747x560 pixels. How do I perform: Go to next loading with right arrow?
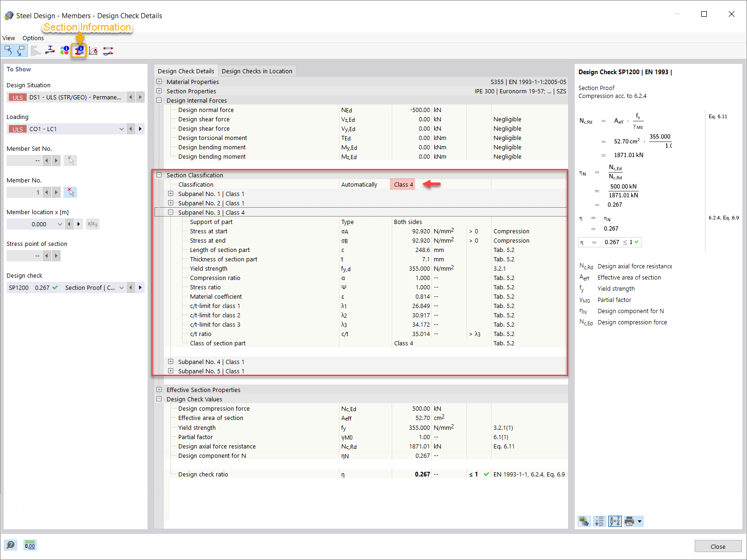[140, 129]
